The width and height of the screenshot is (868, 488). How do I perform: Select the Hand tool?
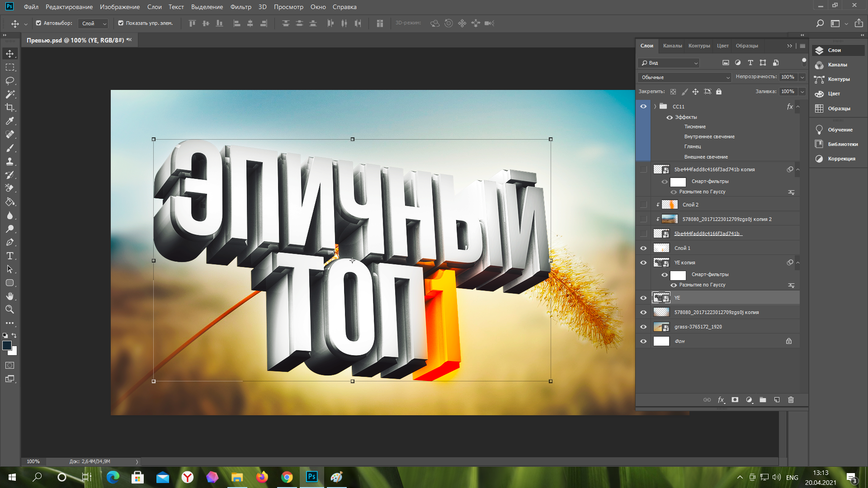[9, 296]
